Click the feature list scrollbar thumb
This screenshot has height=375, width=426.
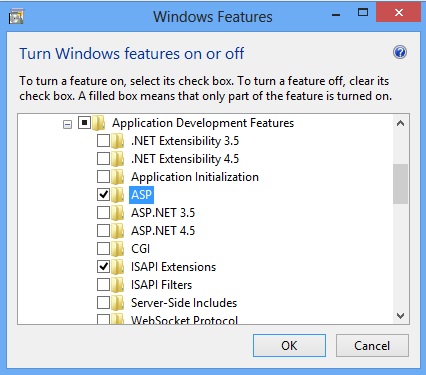click(x=400, y=184)
